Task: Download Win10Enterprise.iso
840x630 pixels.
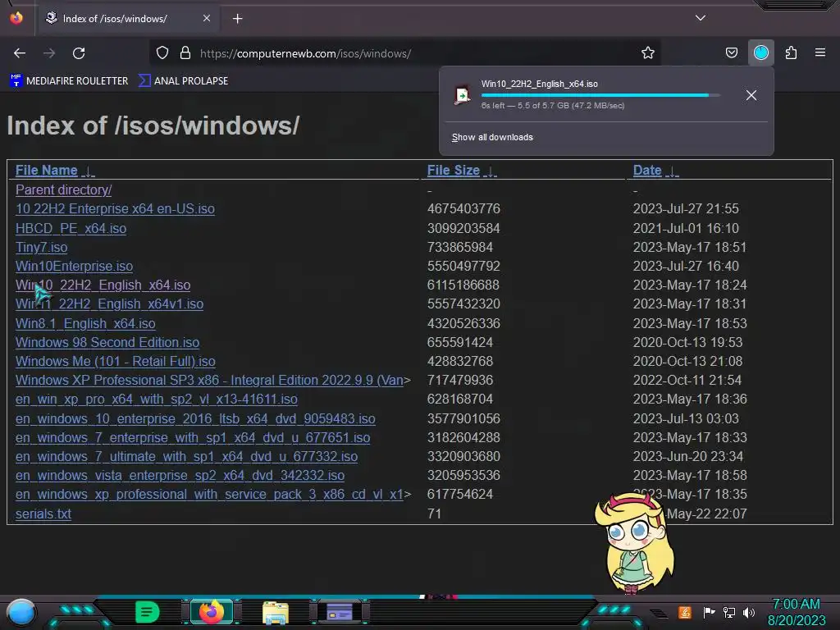Action: click(74, 266)
